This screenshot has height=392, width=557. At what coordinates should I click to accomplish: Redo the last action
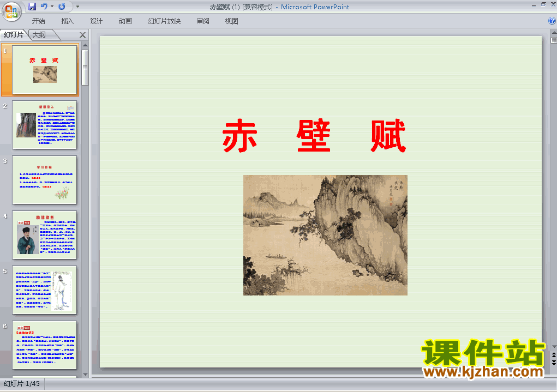(x=62, y=7)
